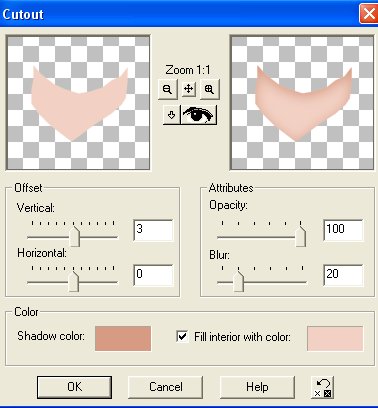Screen dimensions: 378x408
Task: Click the Cancel button
Action: (166, 387)
